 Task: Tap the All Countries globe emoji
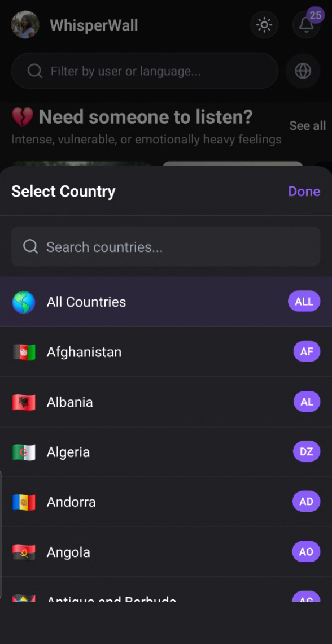(24, 302)
